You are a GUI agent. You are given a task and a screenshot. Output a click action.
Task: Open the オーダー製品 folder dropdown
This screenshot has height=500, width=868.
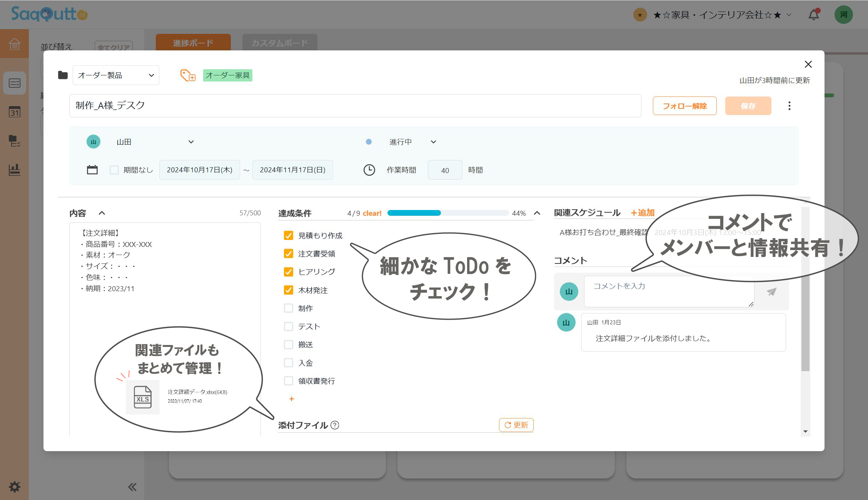click(x=116, y=75)
